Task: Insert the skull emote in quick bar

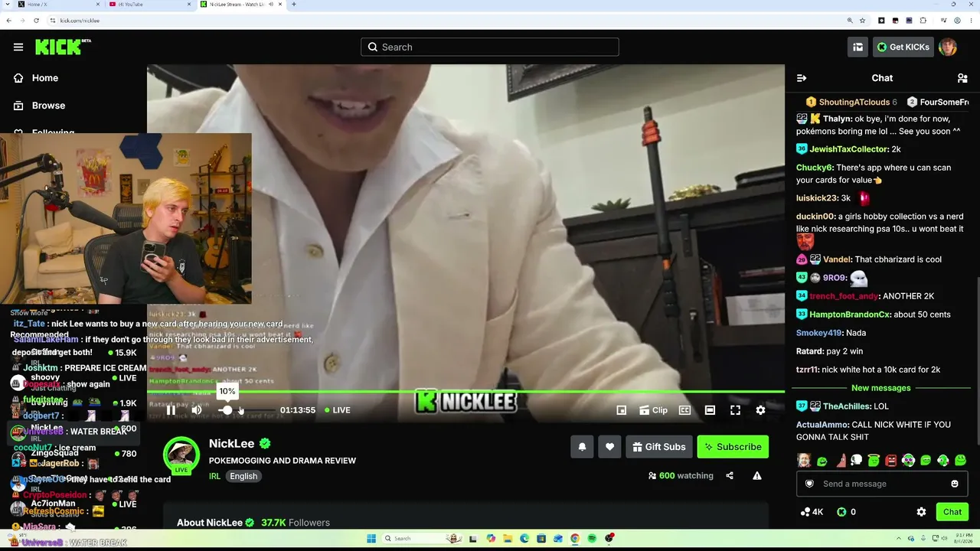Action: [x=857, y=461]
